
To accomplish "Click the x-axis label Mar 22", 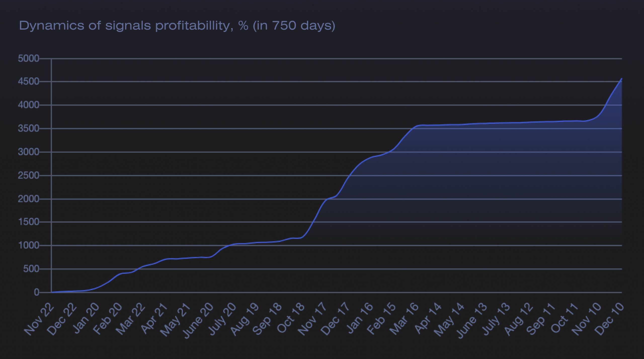I will tap(130, 319).
